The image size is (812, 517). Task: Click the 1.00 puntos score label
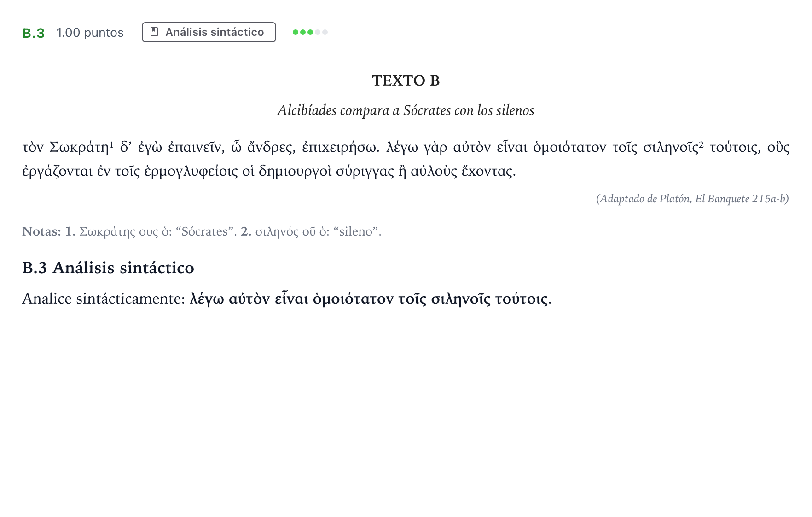90,33
